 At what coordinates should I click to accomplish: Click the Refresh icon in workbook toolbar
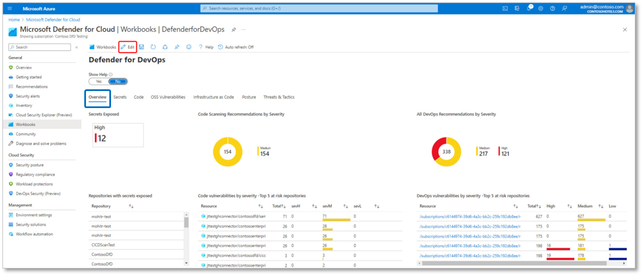(153, 47)
